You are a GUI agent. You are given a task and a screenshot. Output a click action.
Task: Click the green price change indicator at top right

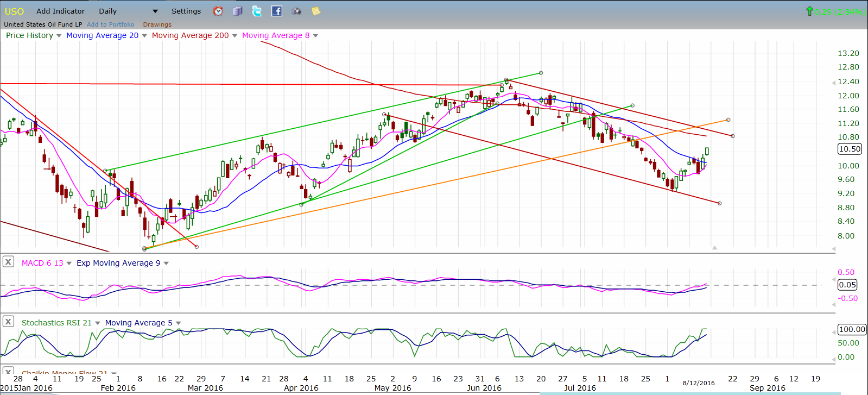835,11
